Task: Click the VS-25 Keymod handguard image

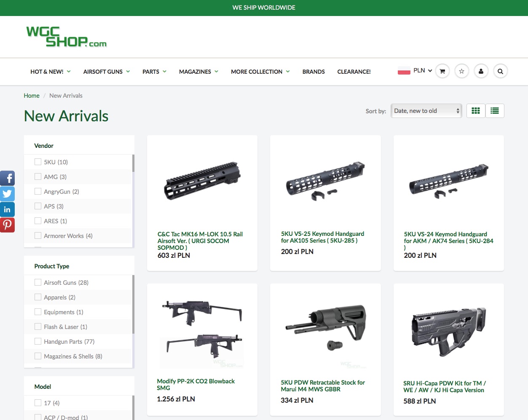Action: 325,181
